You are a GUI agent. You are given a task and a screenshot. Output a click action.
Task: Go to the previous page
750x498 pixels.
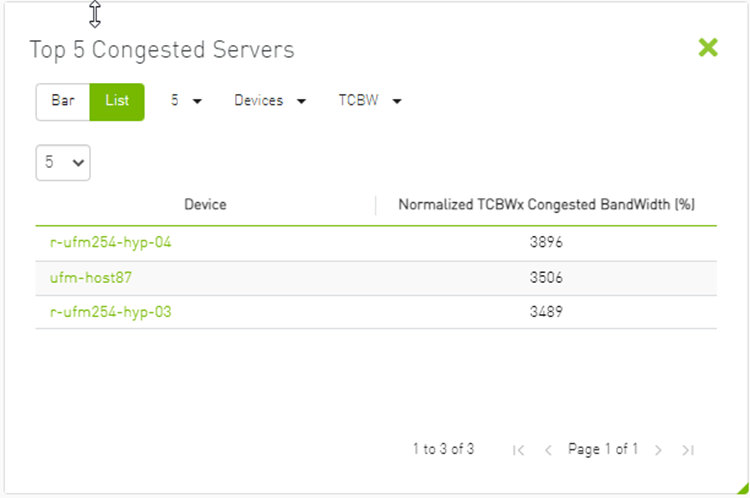pyautogui.click(x=548, y=450)
